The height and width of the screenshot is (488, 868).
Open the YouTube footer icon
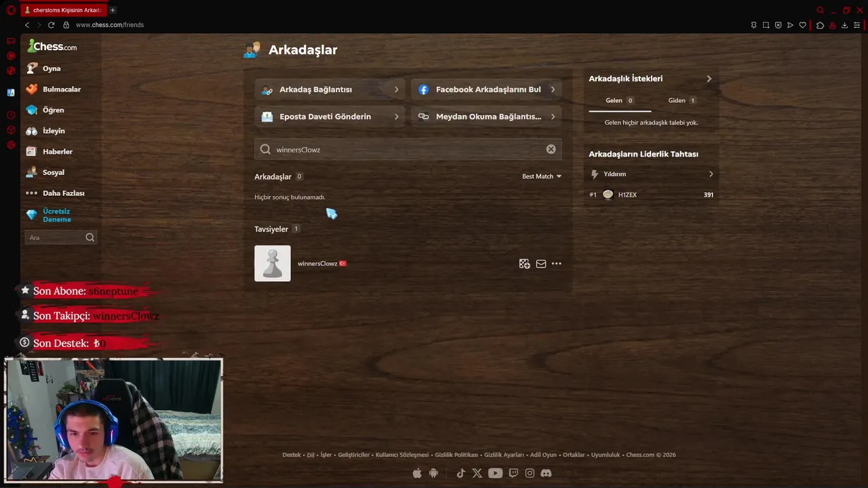tap(495, 473)
